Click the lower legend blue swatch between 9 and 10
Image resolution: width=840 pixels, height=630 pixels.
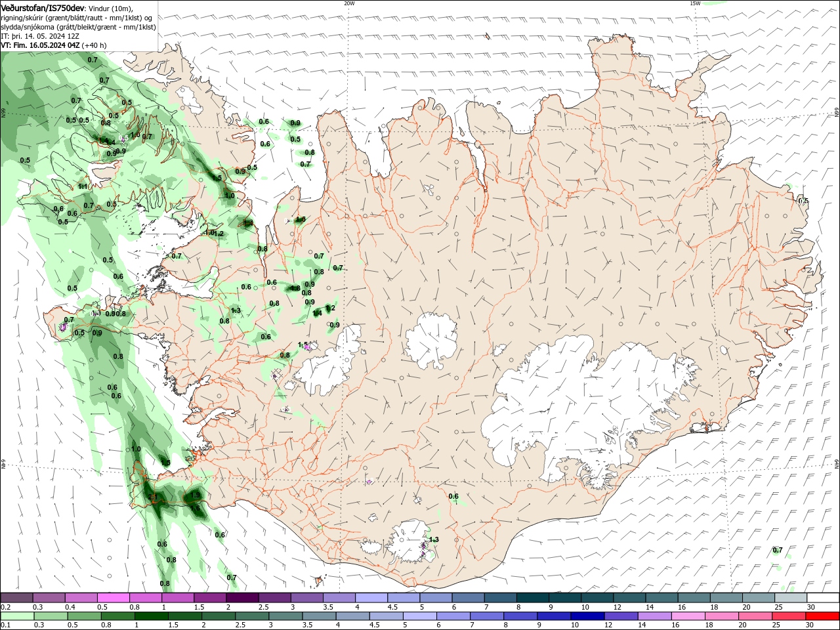554,616
